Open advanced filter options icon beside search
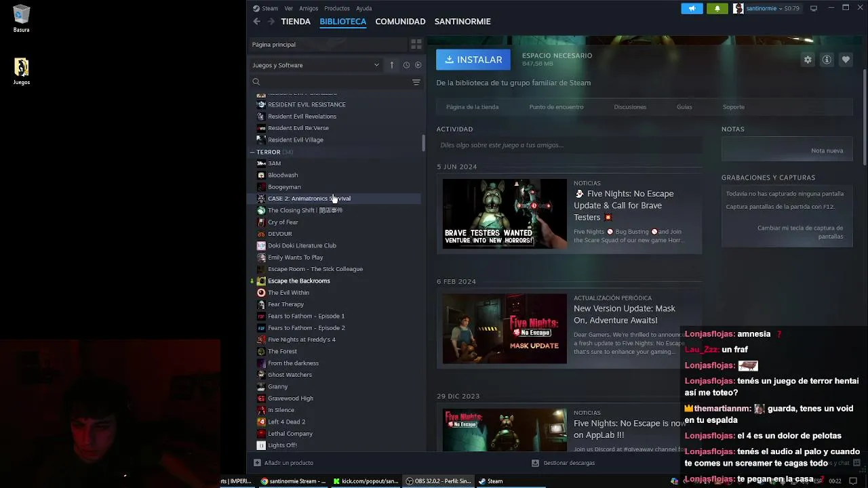868x488 pixels. tap(416, 82)
